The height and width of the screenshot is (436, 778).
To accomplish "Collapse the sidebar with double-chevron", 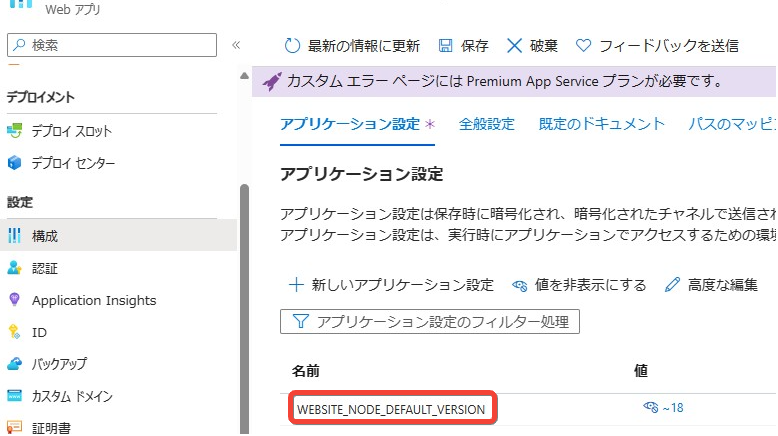I will click(x=236, y=45).
